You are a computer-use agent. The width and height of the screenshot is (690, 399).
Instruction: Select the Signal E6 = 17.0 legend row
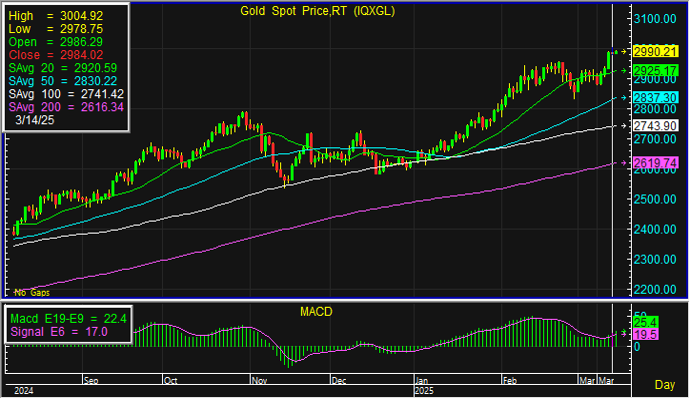coord(59,332)
